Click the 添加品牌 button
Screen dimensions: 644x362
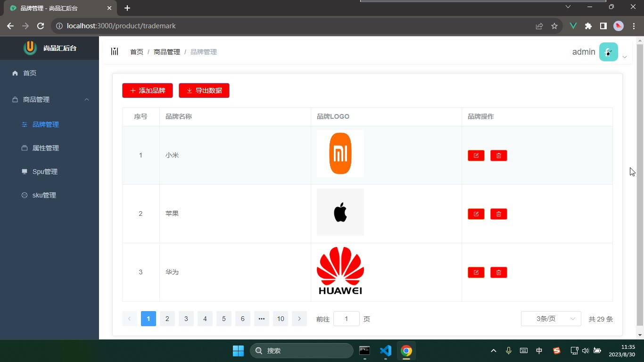tap(148, 90)
